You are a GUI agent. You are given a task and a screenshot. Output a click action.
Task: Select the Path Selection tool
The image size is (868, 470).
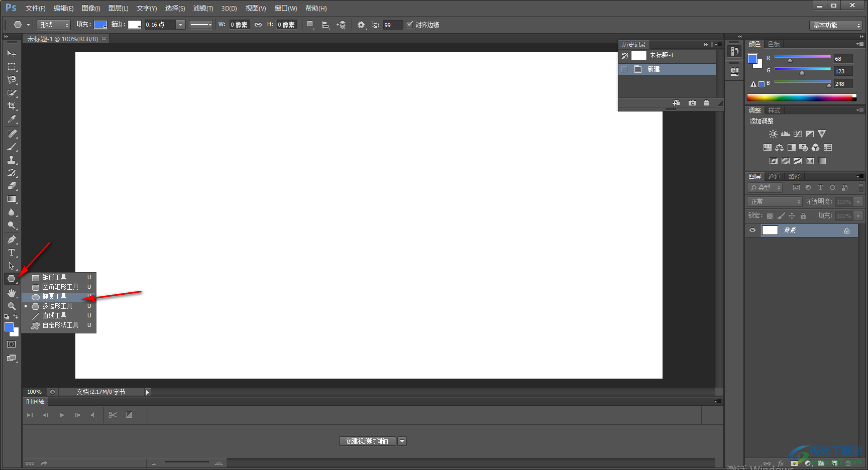[11, 266]
